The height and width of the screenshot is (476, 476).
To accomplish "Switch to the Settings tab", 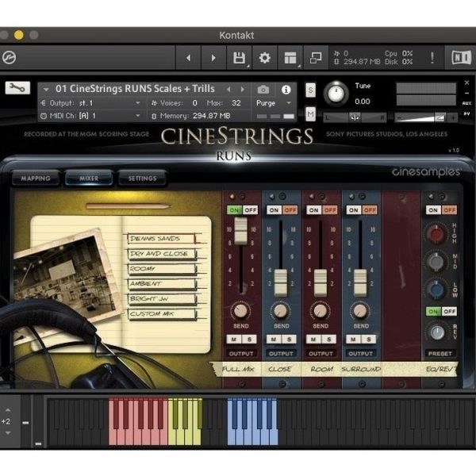I will 142,178.
